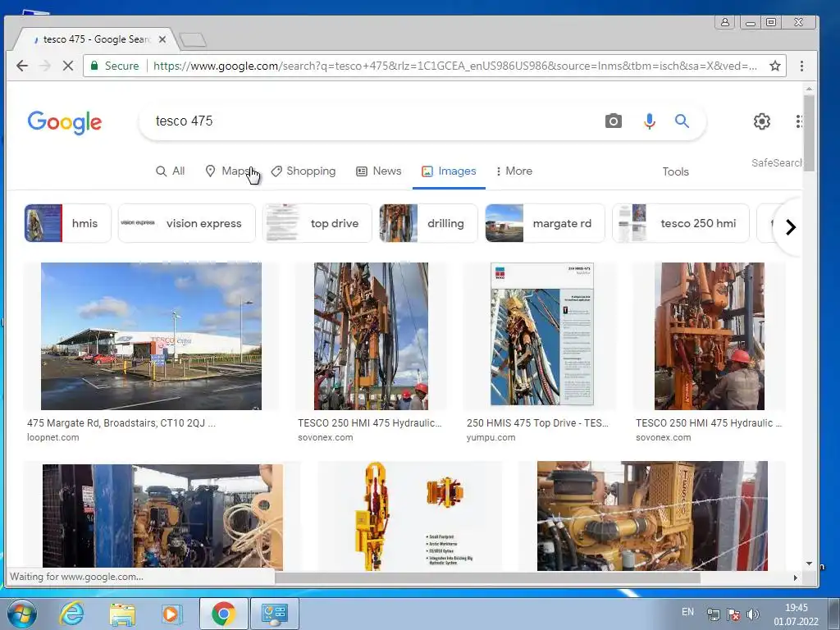Filter images by the vision express chip
Image resolution: width=840 pixels, height=630 pixels.
186,223
